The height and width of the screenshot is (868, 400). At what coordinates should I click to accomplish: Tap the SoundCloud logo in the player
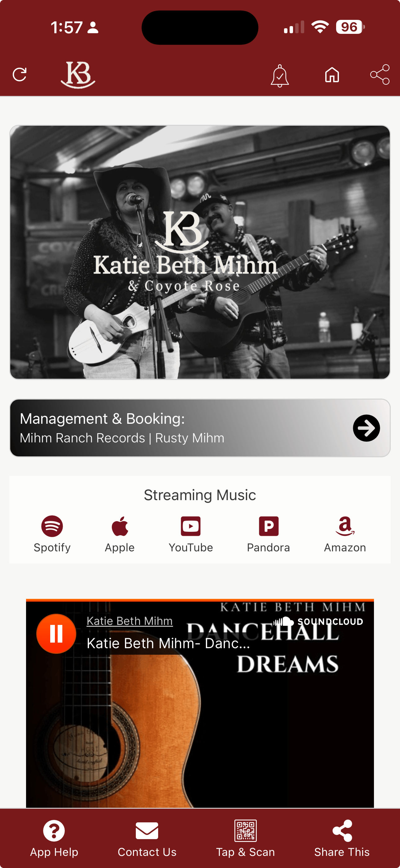coord(318,621)
